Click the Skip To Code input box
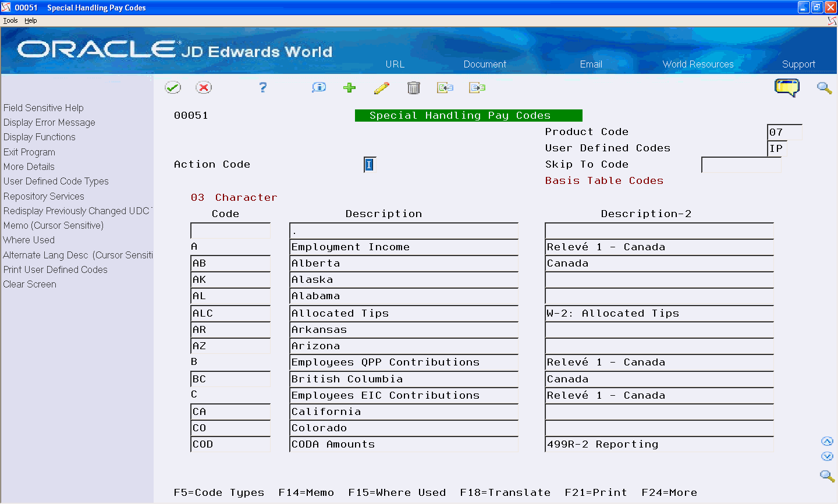The width and height of the screenshot is (838, 504). (741, 165)
